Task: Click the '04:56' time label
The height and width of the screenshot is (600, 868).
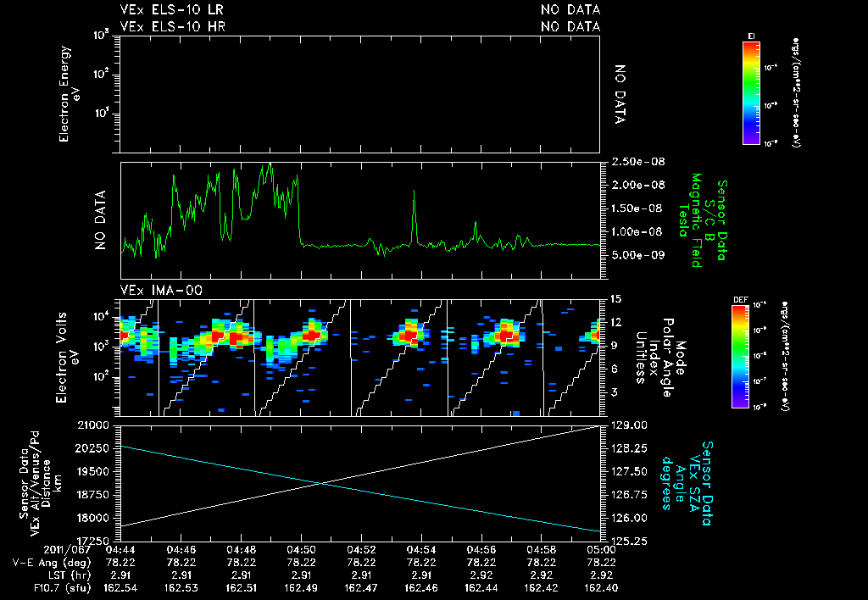Action: click(481, 550)
